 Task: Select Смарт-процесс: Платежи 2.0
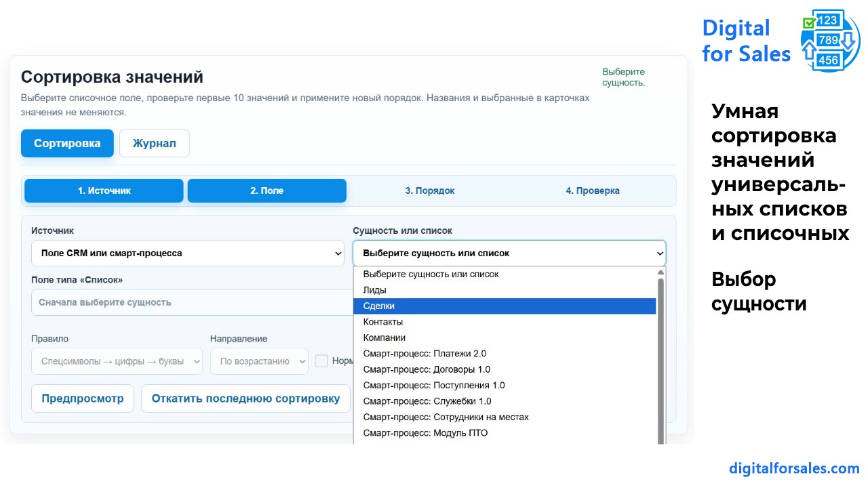[505, 354]
